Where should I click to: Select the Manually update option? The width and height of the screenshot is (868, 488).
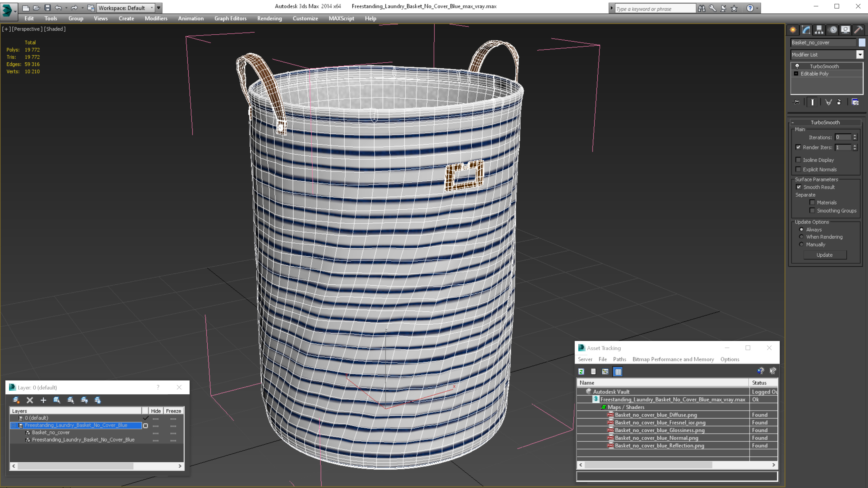(x=801, y=244)
